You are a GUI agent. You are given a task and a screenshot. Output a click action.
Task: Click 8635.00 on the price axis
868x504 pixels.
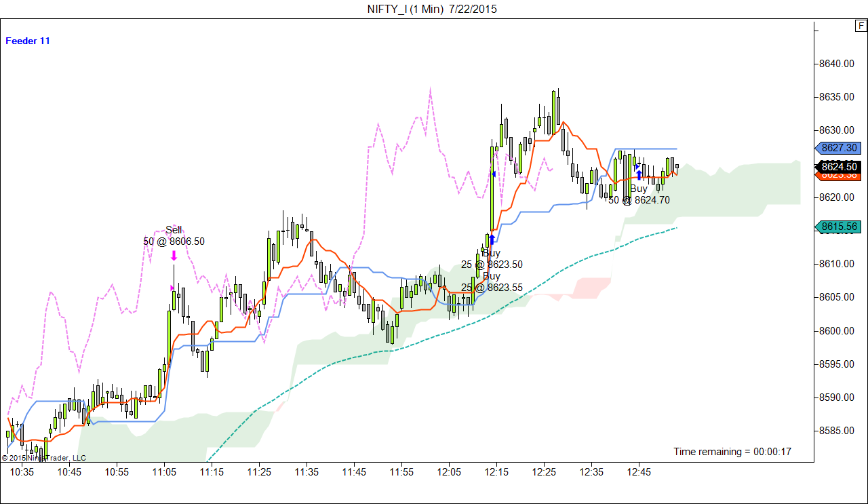point(836,97)
